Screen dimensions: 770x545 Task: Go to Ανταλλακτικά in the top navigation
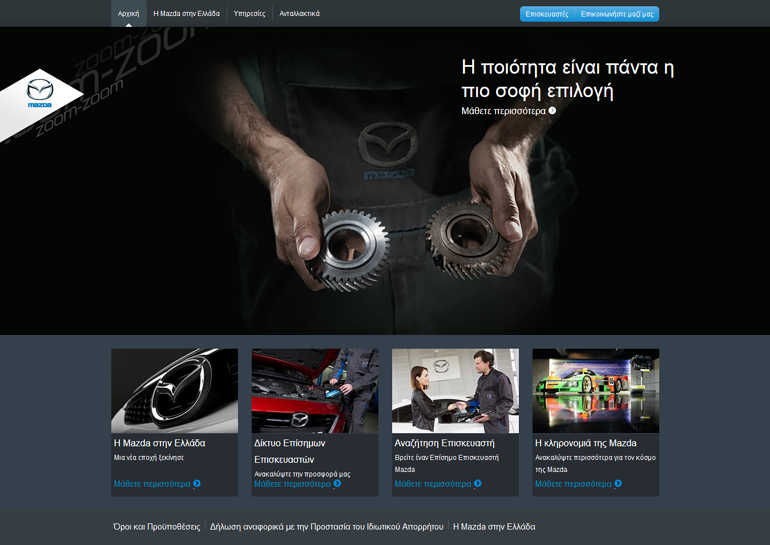(x=299, y=14)
